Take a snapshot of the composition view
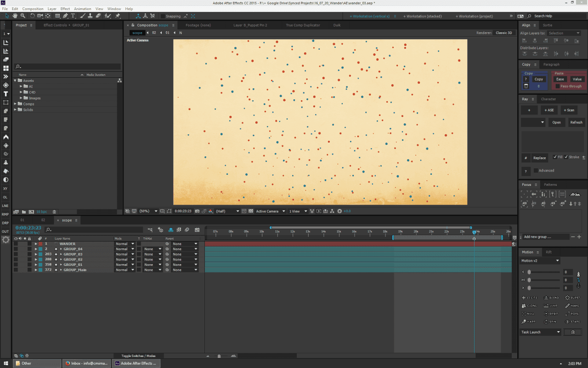588x368 pixels. (197, 211)
